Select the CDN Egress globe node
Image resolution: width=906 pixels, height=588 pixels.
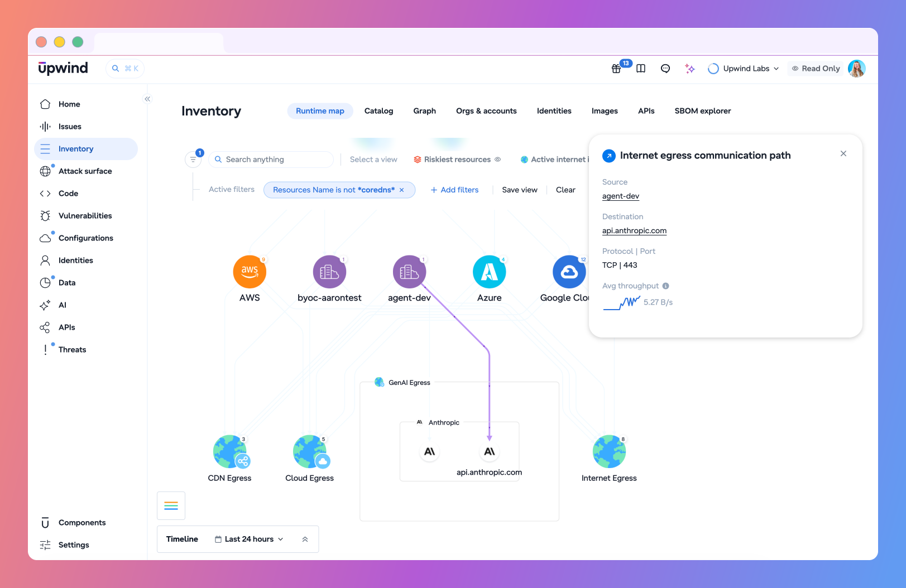click(x=230, y=451)
